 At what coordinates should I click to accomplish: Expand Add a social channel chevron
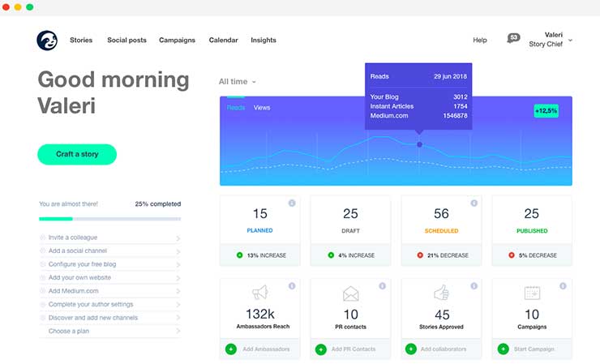click(178, 251)
